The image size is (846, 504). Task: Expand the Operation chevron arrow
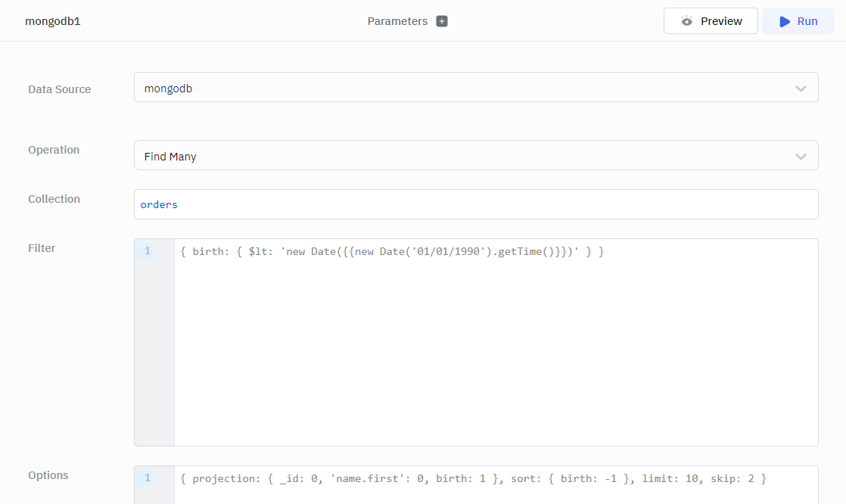(801, 157)
